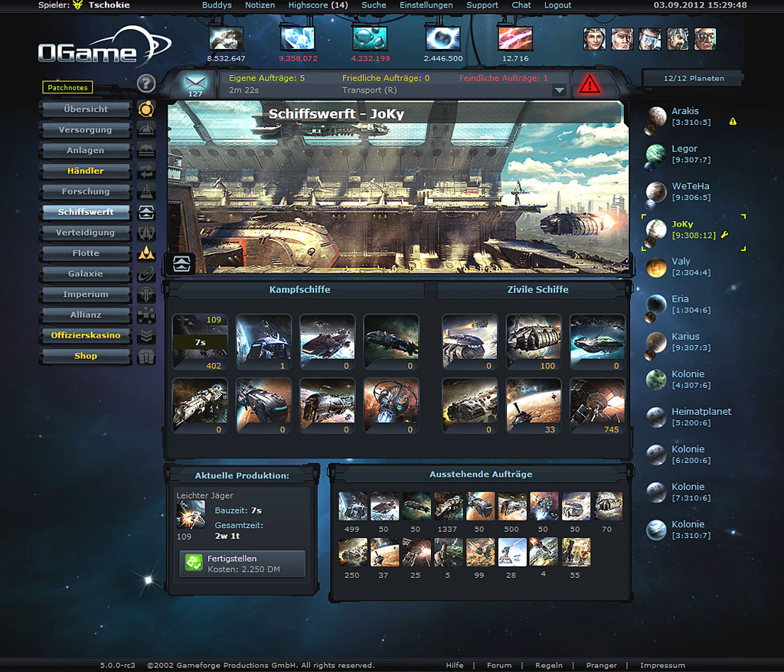Open the Pranger link in footer
The height and width of the screenshot is (672, 784).
click(601, 665)
